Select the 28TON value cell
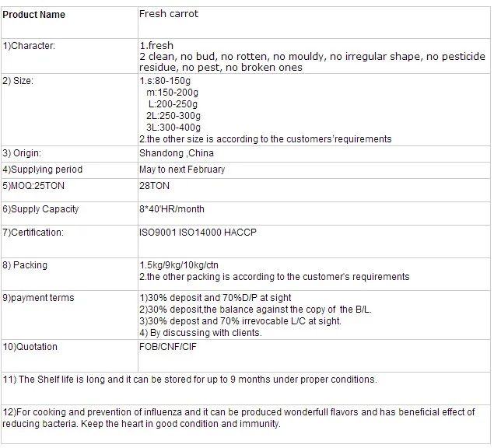494x448 pixels. tap(154, 187)
